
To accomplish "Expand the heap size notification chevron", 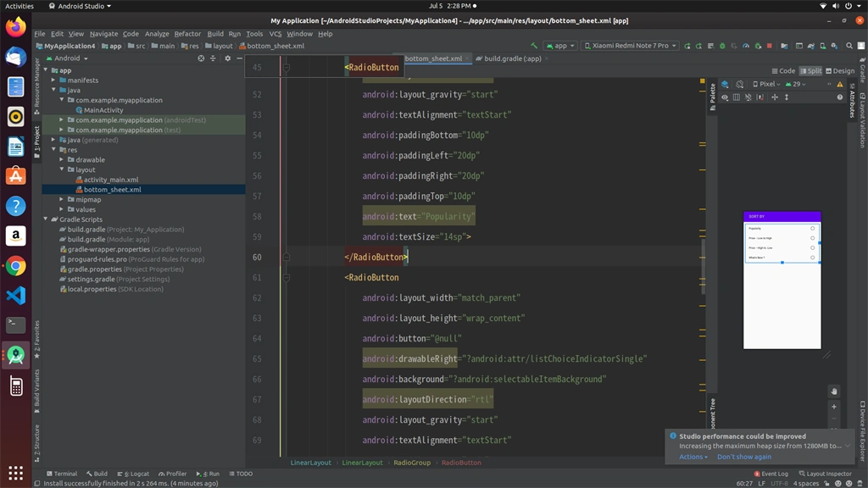I will point(848,446).
